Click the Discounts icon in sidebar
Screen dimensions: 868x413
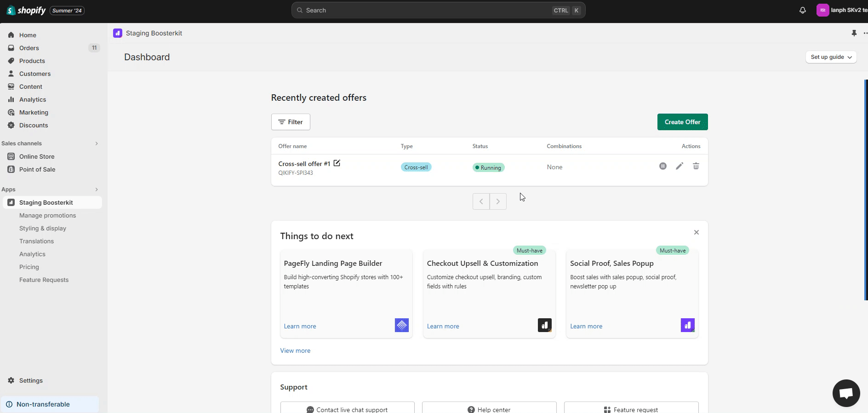pyautogui.click(x=11, y=125)
